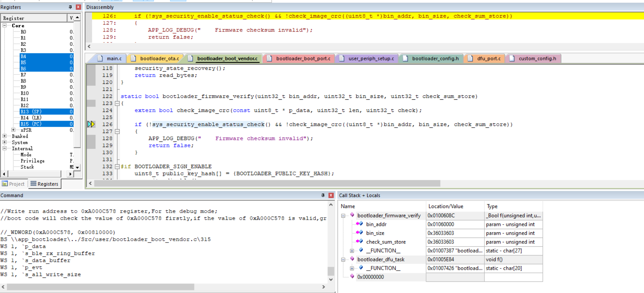644x293 pixels.
Task: Click the bootloader_dfu_task function icon
Action: click(352, 259)
